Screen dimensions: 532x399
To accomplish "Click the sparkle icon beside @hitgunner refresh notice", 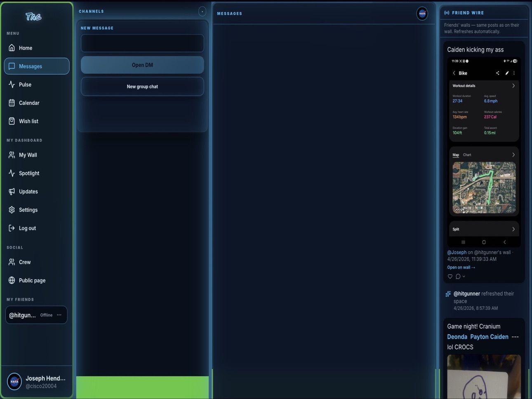I will tap(448, 294).
